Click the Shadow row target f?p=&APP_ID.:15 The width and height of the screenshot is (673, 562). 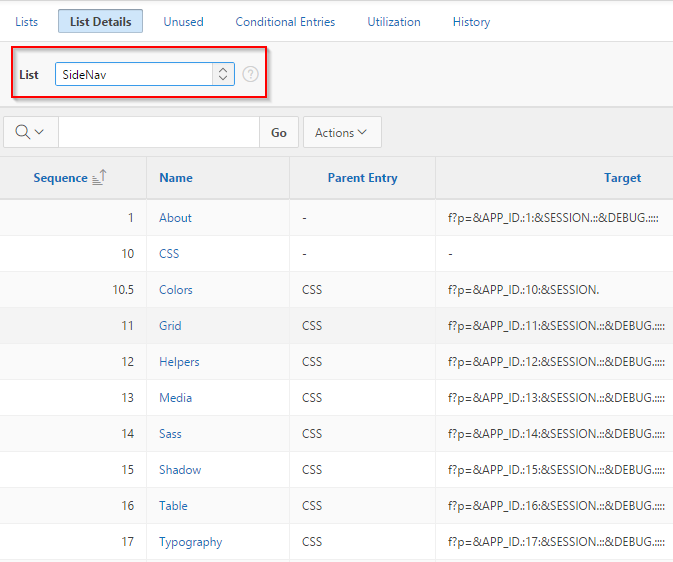[x=556, y=470]
